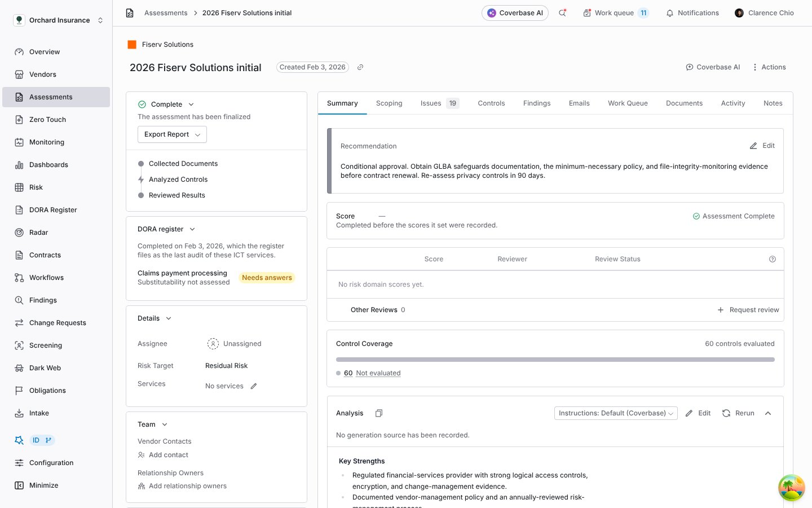
Task: Open the Workflows sidebar icon
Action: click(x=19, y=278)
